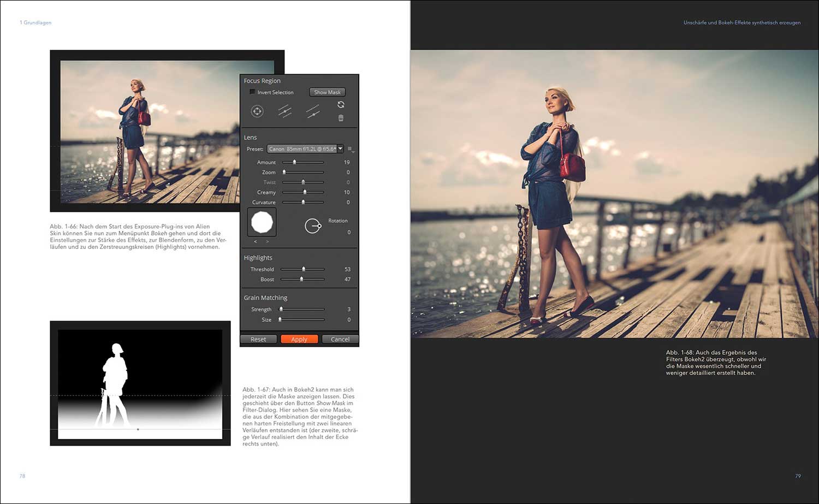819x504 pixels.
Task: Click the Curvature slider
Action: point(303,202)
